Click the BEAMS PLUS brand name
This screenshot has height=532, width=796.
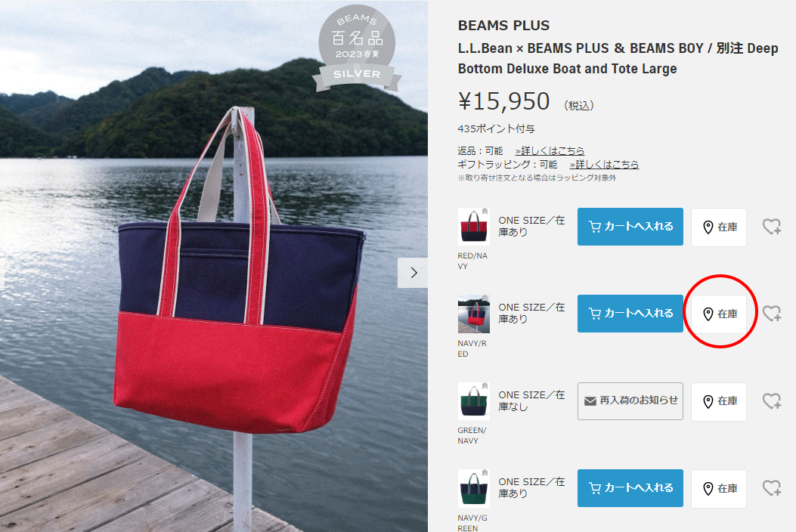503,26
